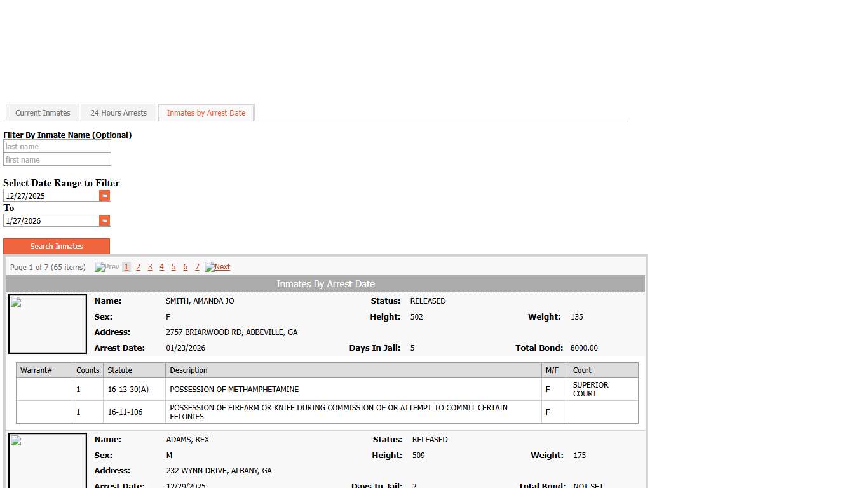Go to results page 3

click(150, 267)
